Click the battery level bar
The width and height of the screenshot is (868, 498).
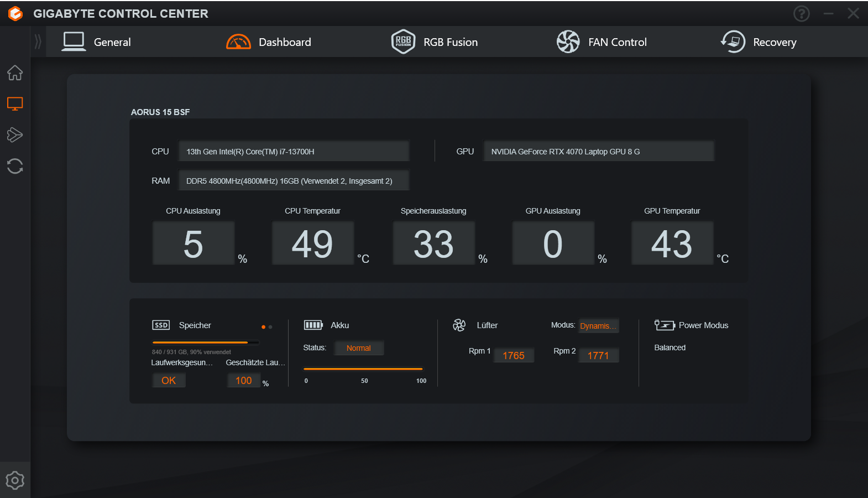(x=363, y=369)
